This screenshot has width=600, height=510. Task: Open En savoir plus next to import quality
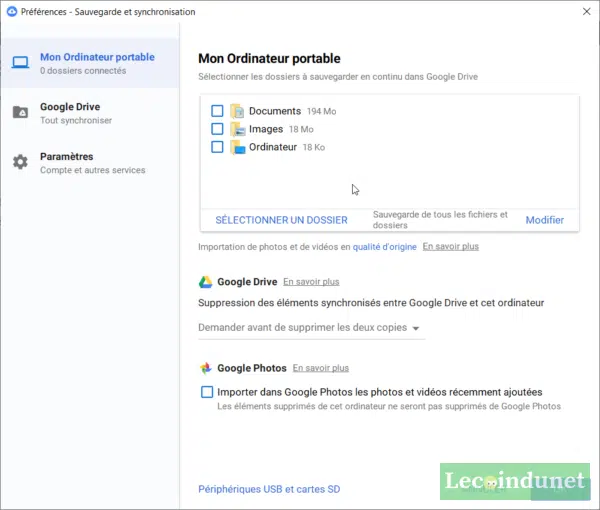coord(450,246)
